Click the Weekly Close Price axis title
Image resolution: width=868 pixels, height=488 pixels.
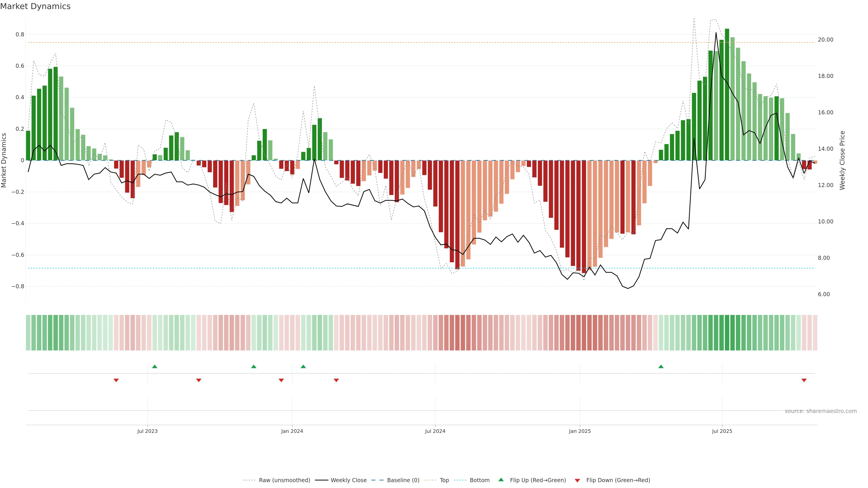pyautogui.click(x=842, y=160)
